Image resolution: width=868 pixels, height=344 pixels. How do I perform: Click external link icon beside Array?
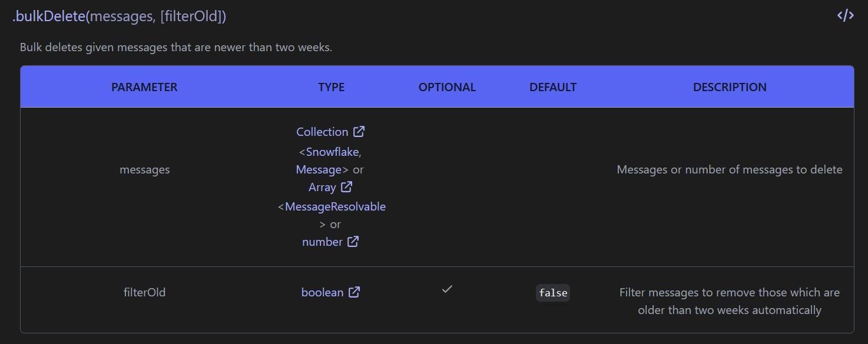[347, 187]
